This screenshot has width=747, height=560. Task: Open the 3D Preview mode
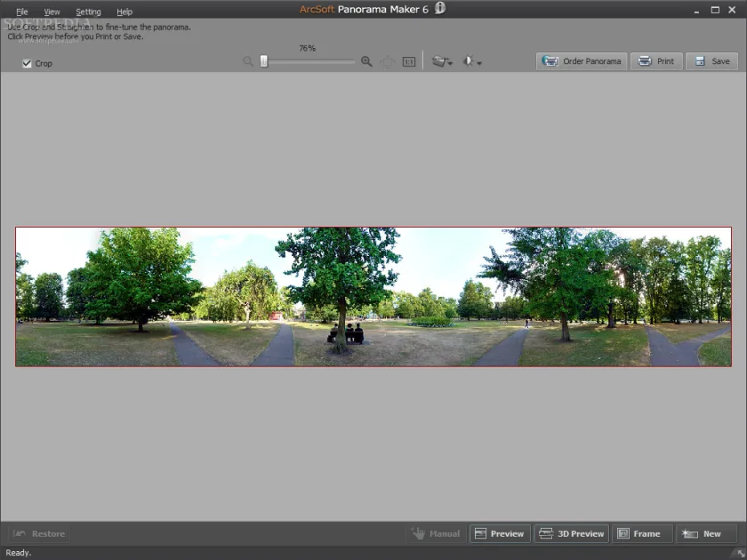(x=572, y=534)
